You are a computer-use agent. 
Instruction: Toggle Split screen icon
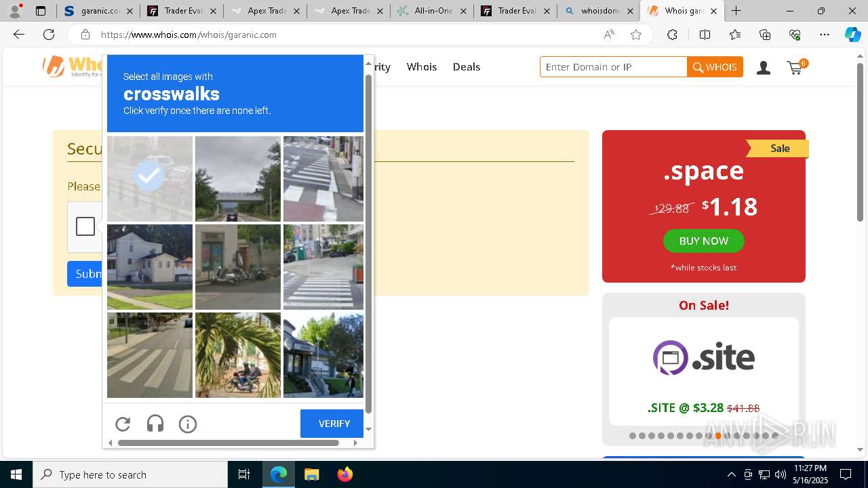coord(705,35)
